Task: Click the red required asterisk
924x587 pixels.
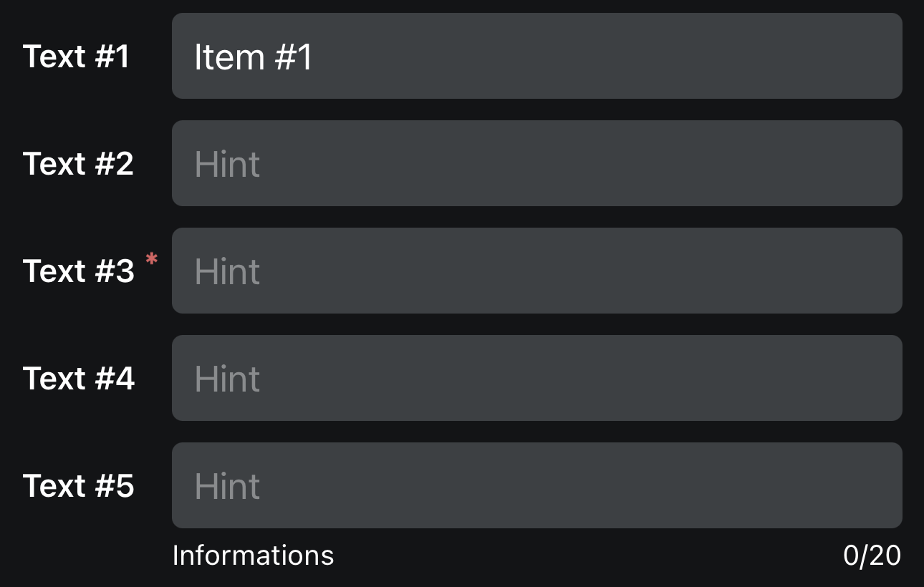Action: click(151, 260)
